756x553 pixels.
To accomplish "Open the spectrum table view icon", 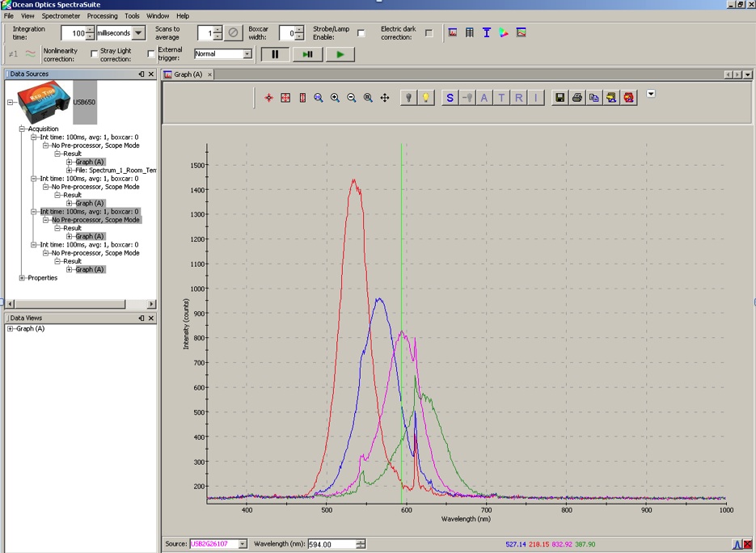I will (470, 33).
